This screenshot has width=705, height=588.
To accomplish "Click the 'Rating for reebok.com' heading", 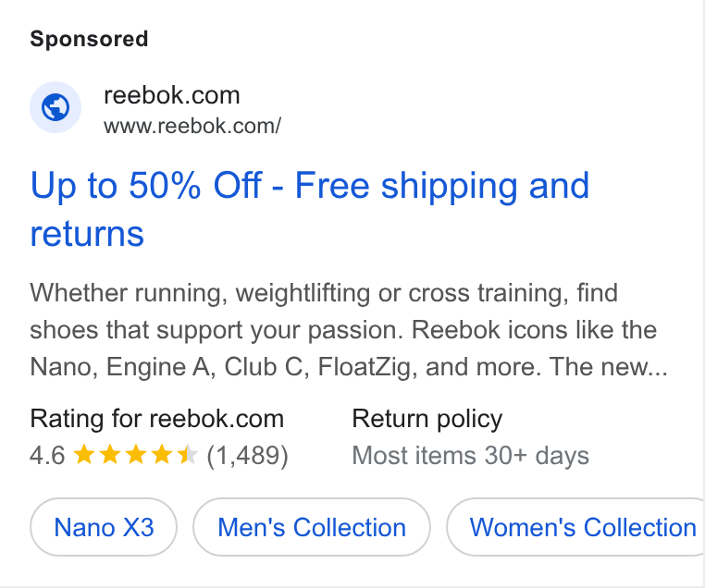I will coord(157,419).
